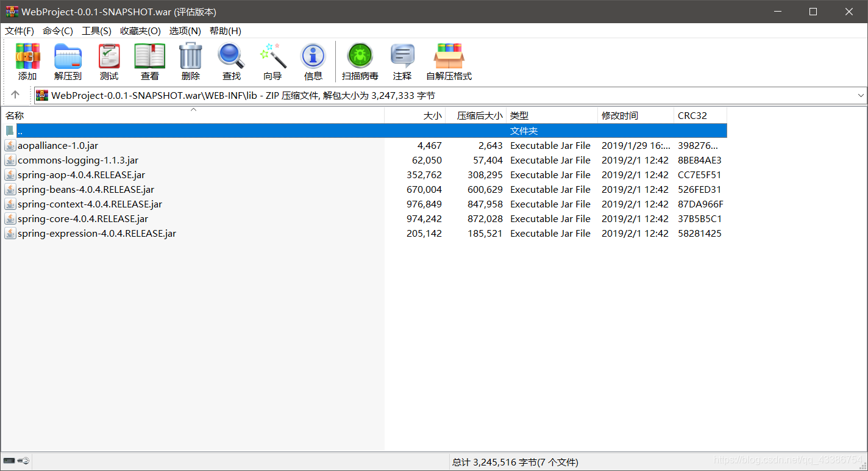This screenshot has height=471, width=868.
Task: Show archive 信息 (Info) icon
Action: point(313,56)
